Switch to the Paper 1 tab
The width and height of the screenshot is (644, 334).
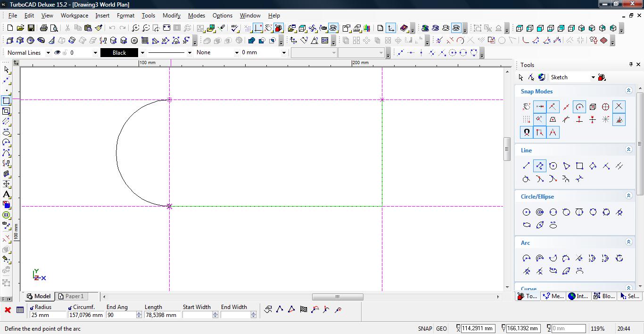pos(71,296)
